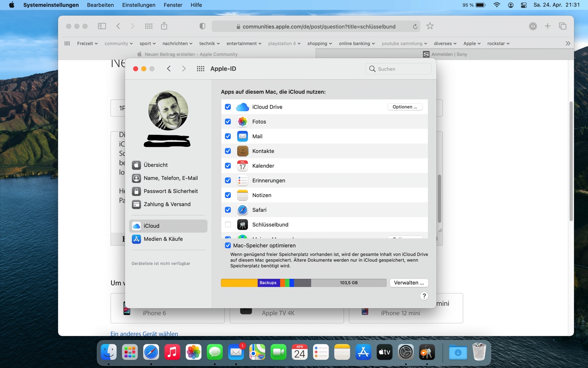Launch Music app from the Dock

point(172,352)
